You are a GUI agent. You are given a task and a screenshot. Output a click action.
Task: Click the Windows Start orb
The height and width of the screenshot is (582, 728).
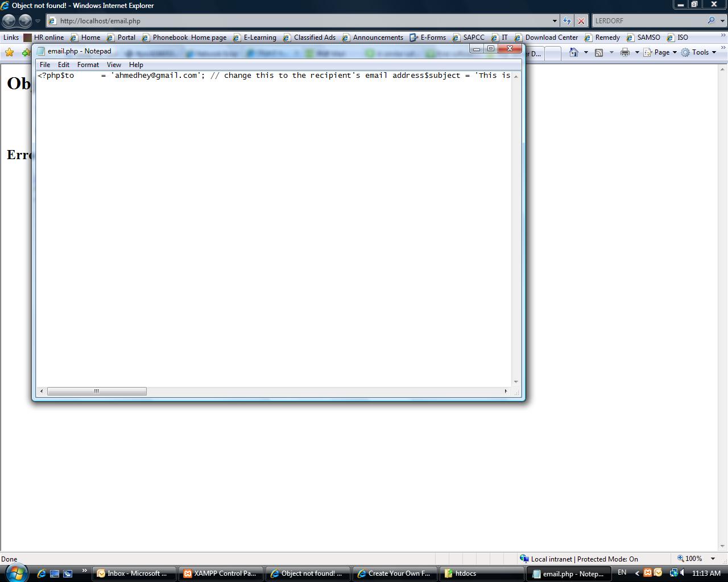[16, 572]
